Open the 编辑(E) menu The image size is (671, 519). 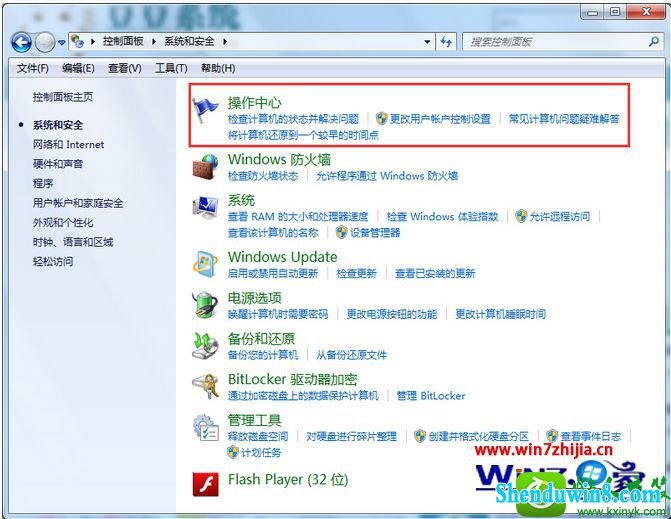coord(78,68)
